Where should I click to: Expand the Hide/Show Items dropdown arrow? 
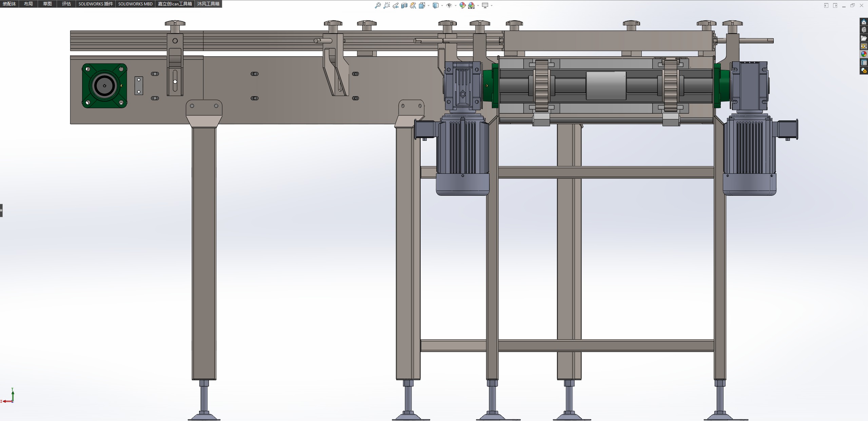click(x=456, y=5)
